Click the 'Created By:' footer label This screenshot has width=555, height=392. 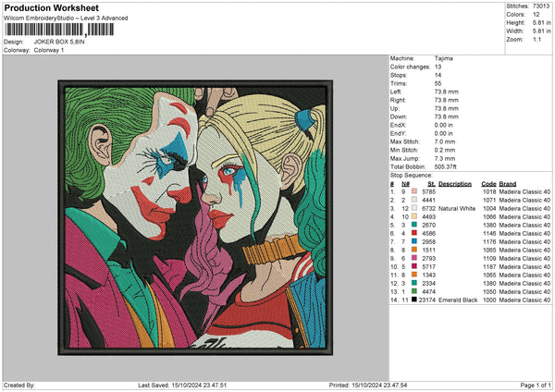[19, 386]
